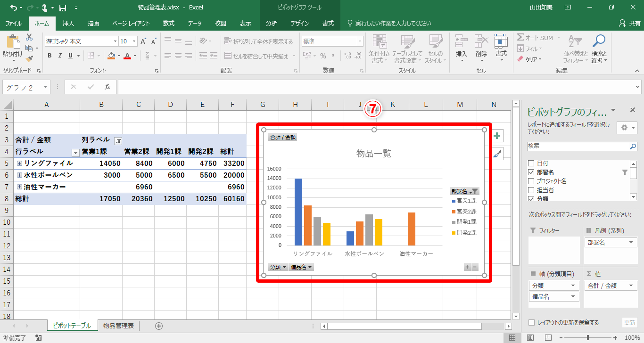Screen dimensions: 644x343
Task: Open the 列ラベル filter dropdown
Action: tap(118, 140)
